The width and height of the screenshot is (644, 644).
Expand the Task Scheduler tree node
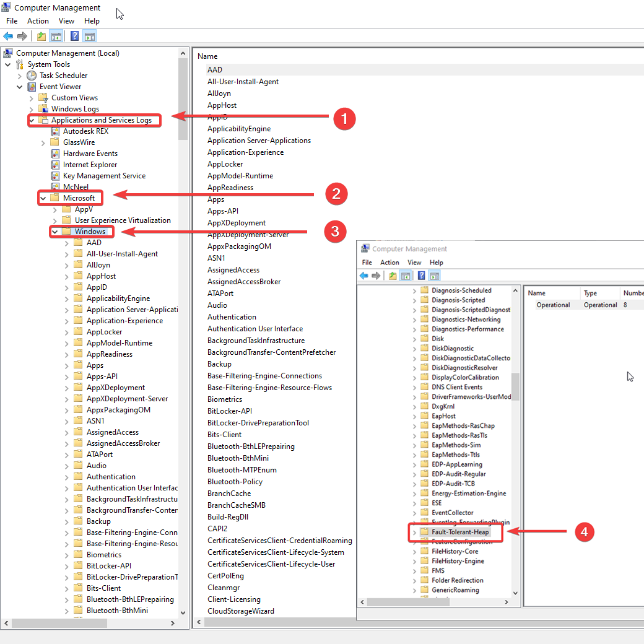click(x=19, y=76)
